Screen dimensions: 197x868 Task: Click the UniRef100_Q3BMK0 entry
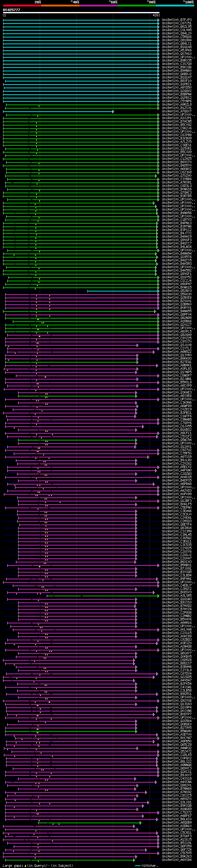click(177, 304)
